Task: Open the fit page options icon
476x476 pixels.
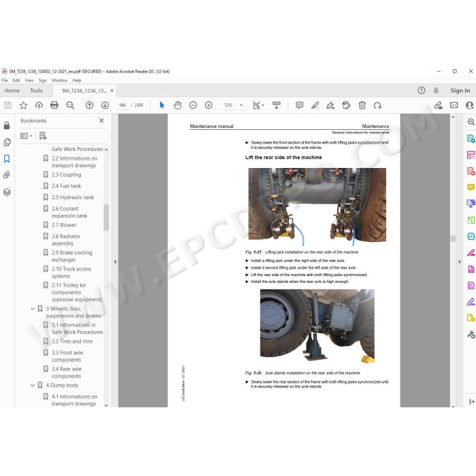Action: pyautogui.click(x=257, y=105)
